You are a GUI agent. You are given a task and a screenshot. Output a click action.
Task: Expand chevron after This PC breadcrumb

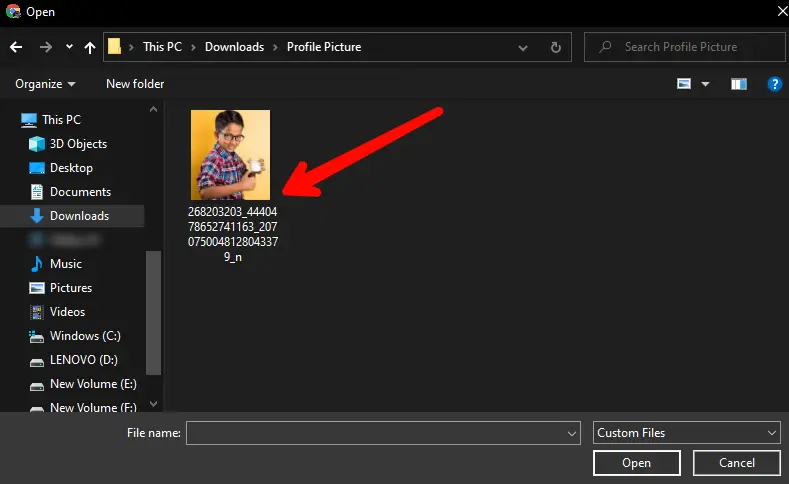tap(193, 47)
